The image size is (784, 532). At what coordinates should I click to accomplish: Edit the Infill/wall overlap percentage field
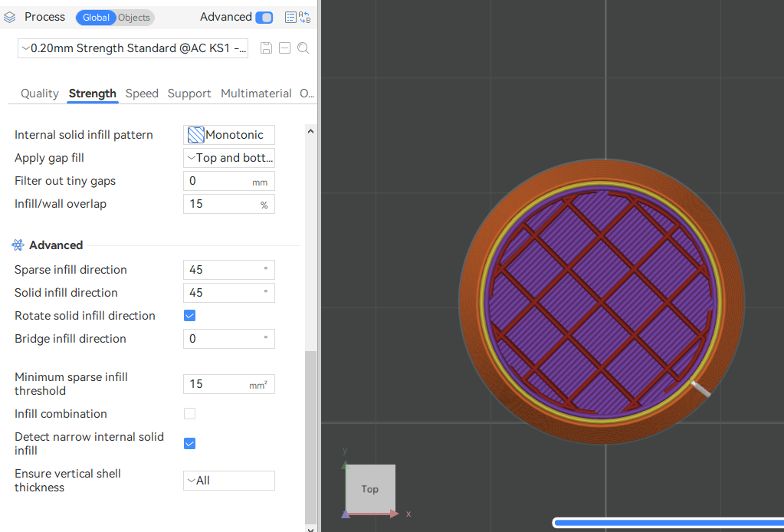coord(229,204)
